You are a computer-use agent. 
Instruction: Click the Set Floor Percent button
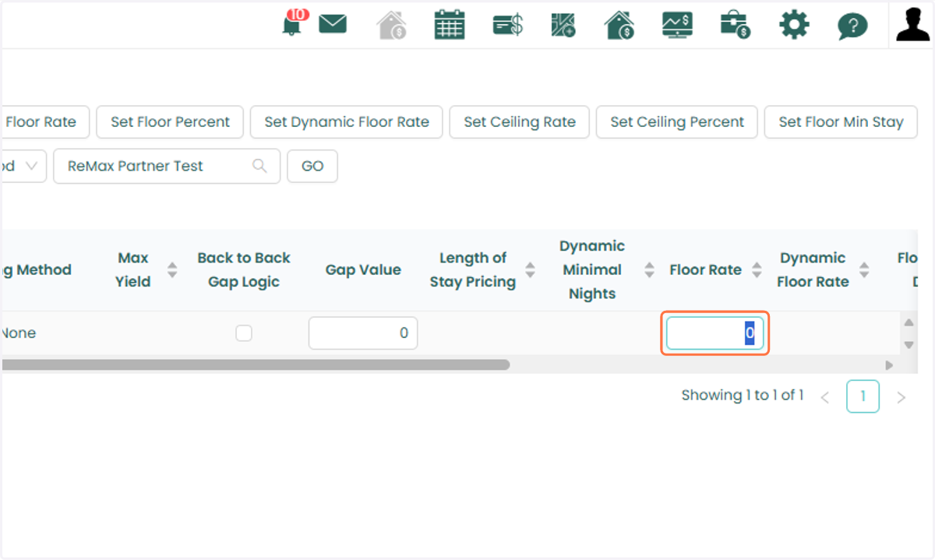click(x=170, y=122)
